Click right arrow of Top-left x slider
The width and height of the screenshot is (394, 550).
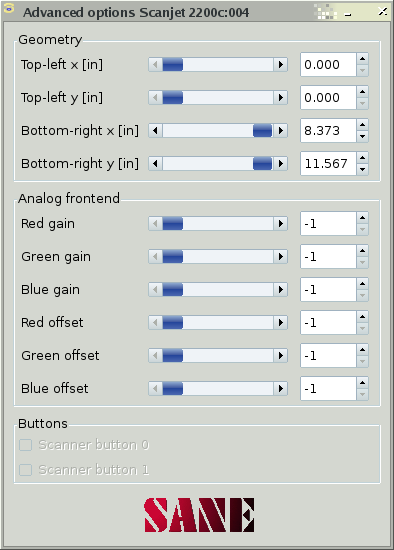click(x=281, y=65)
